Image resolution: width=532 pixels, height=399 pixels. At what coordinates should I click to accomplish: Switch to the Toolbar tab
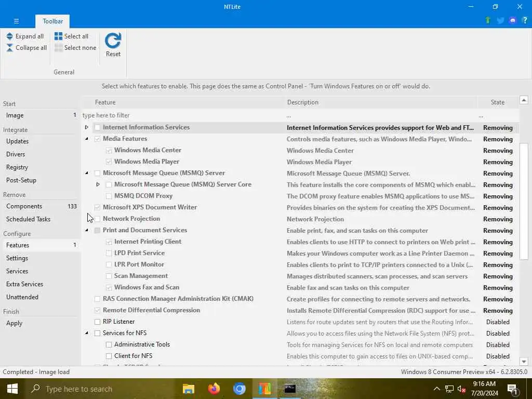pyautogui.click(x=52, y=21)
